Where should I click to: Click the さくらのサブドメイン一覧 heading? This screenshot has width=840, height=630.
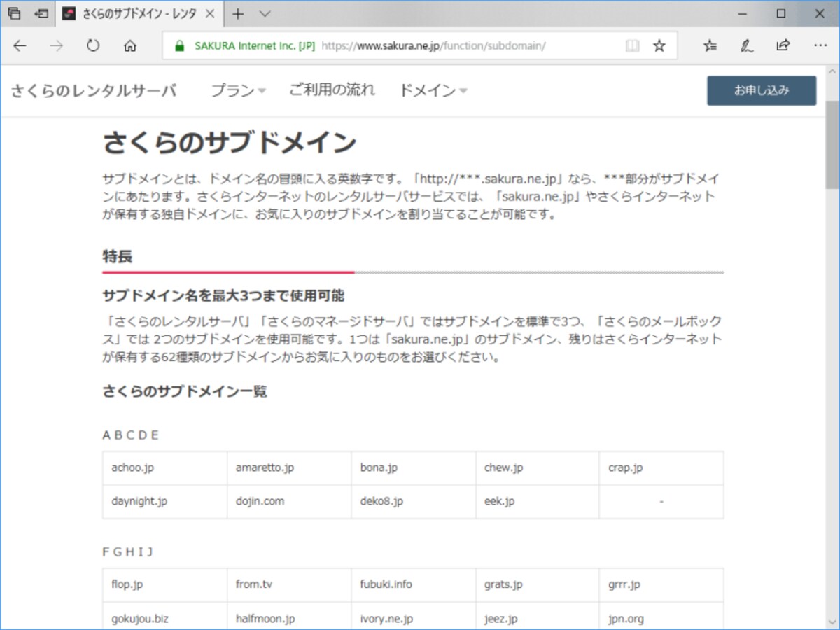tap(185, 391)
